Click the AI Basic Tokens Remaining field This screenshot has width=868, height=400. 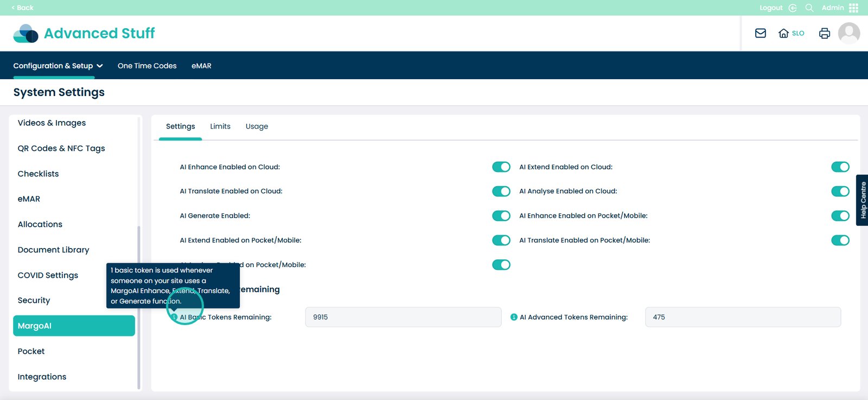pyautogui.click(x=403, y=317)
